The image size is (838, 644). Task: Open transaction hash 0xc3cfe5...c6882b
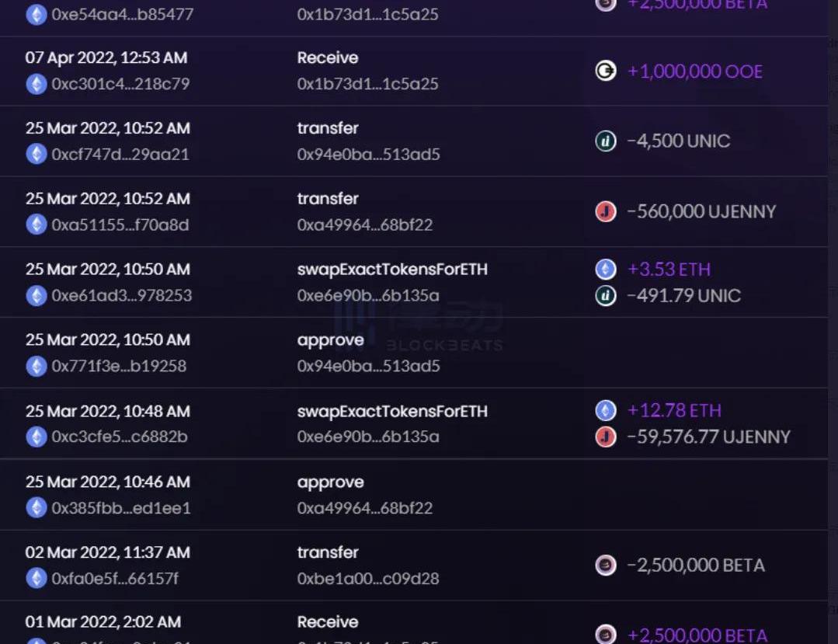120,437
